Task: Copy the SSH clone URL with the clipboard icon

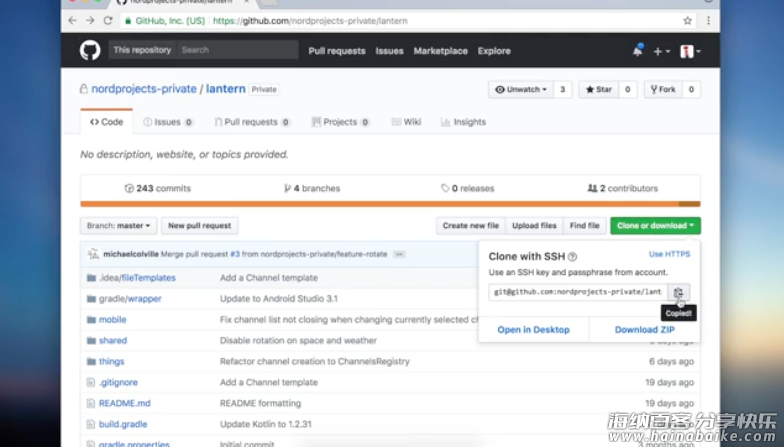Action: coord(678,292)
